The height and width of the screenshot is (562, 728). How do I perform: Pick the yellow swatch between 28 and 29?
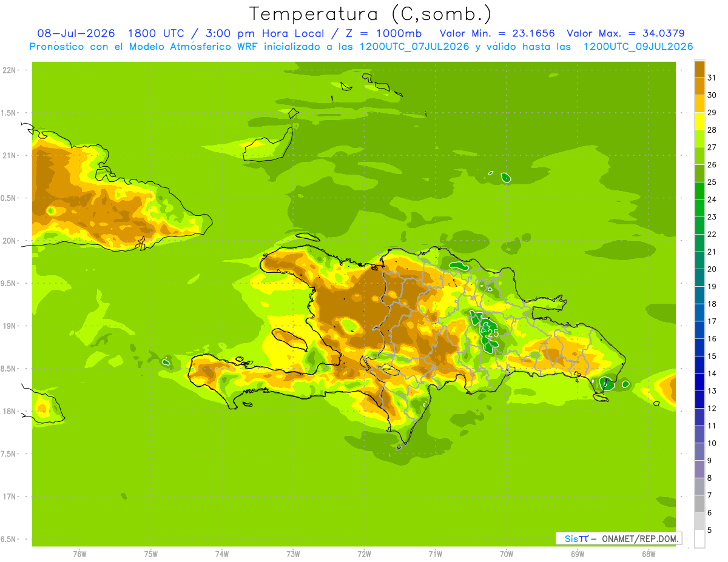point(699,121)
